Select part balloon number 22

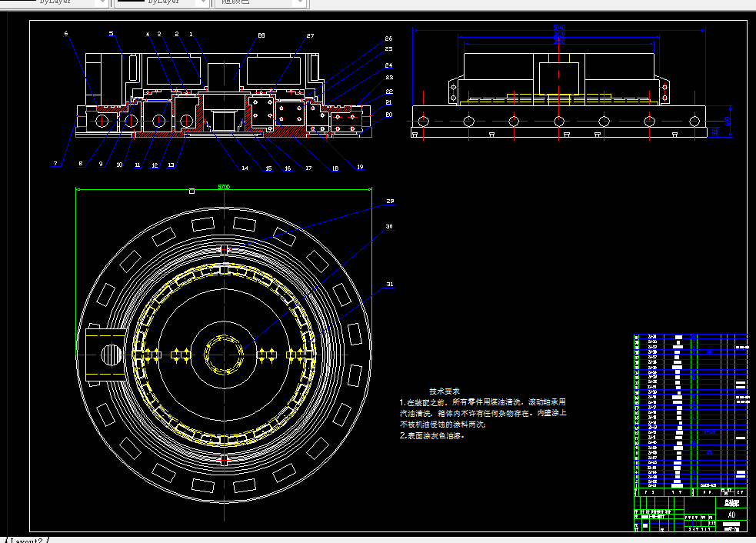(389, 92)
